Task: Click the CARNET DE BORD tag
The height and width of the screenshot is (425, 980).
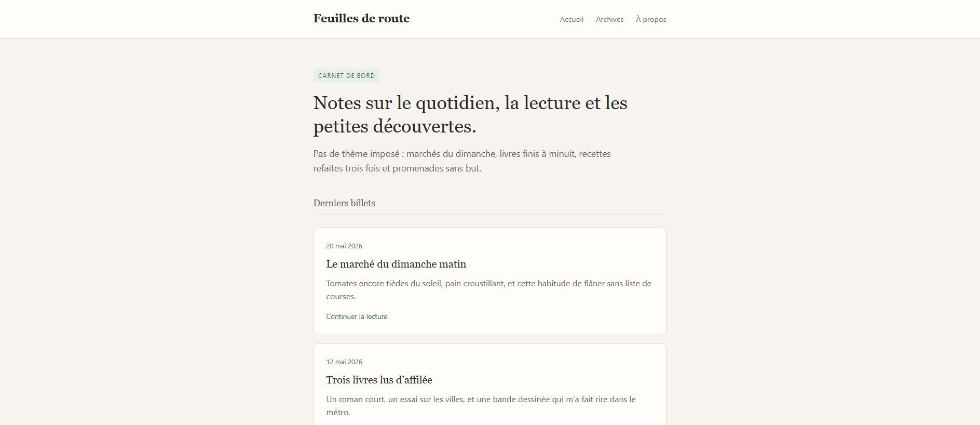Action: [x=346, y=76]
